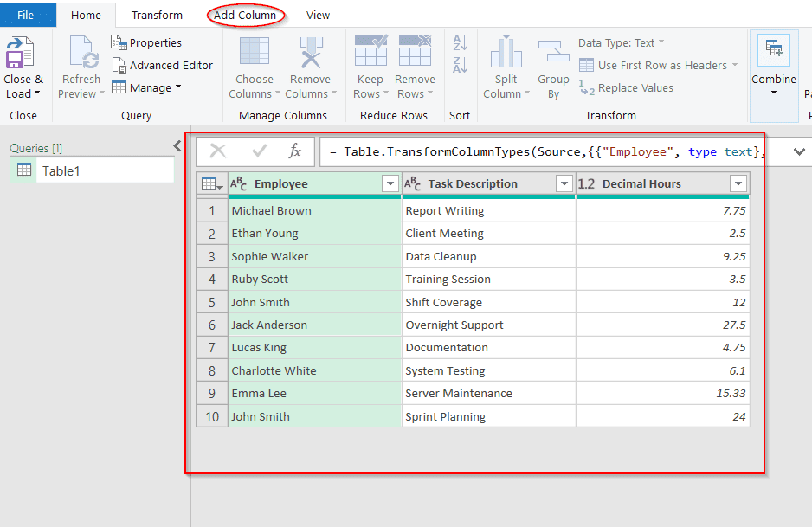Expand the Remove Rows dropdown
Screen dimensions: 812x527
tap(430, 93)
